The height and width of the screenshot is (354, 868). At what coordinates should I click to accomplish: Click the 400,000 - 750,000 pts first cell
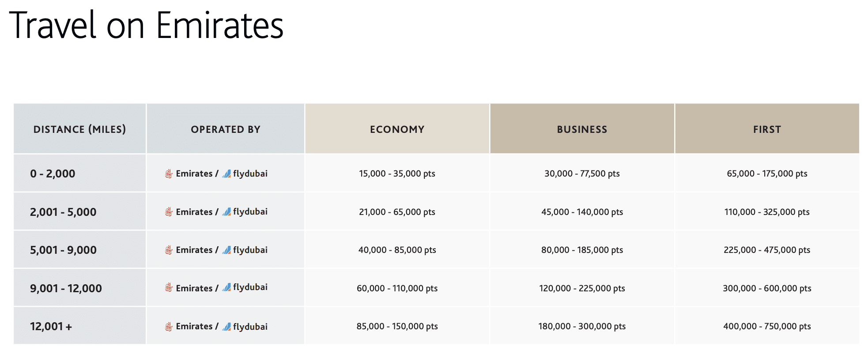coord(767,326)
